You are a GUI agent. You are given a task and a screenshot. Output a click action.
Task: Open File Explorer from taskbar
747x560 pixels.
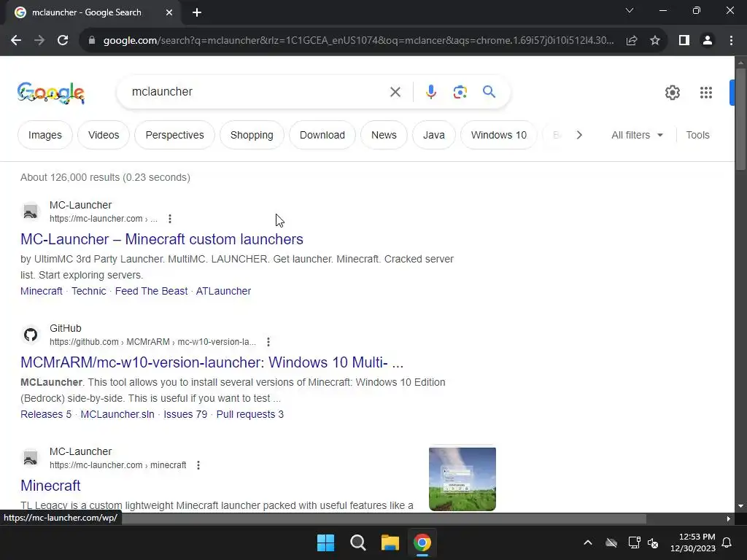tap(390, 542)
